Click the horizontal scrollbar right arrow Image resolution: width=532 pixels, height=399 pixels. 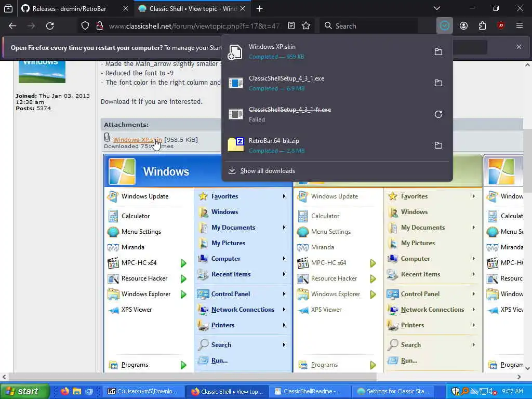coord(519,377)
